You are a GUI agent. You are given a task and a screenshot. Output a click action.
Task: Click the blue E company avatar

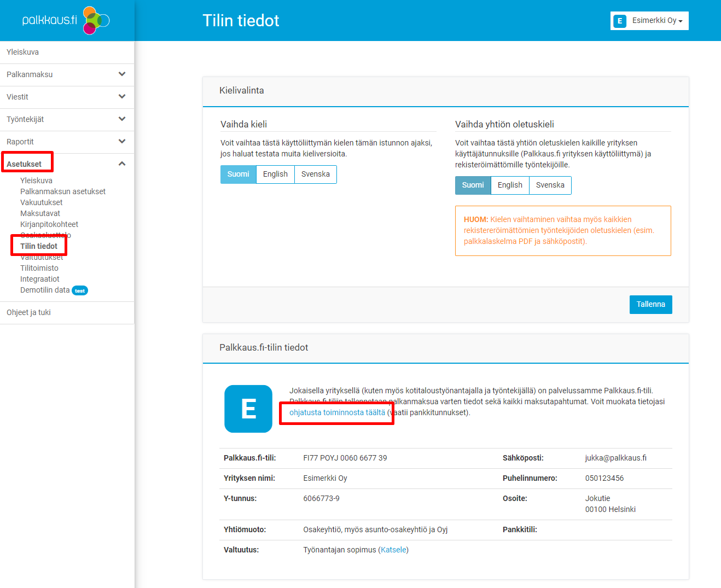(248, 409)
